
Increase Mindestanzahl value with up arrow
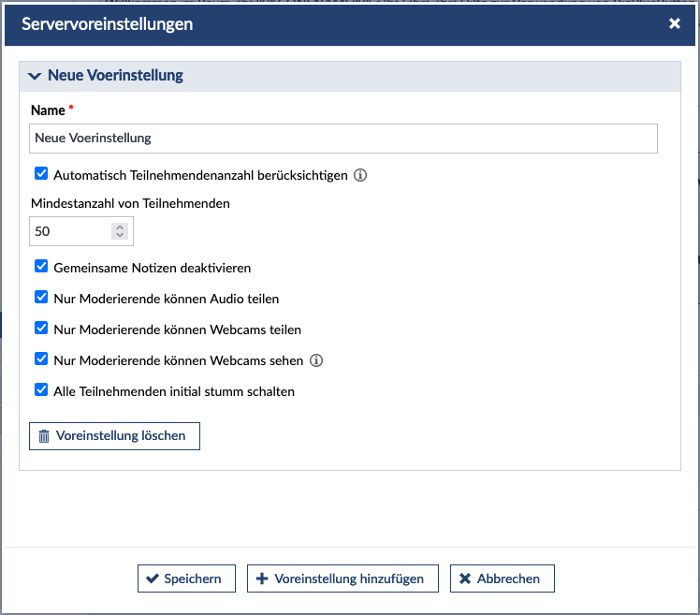pyautogui.click(x=119, y=226)
